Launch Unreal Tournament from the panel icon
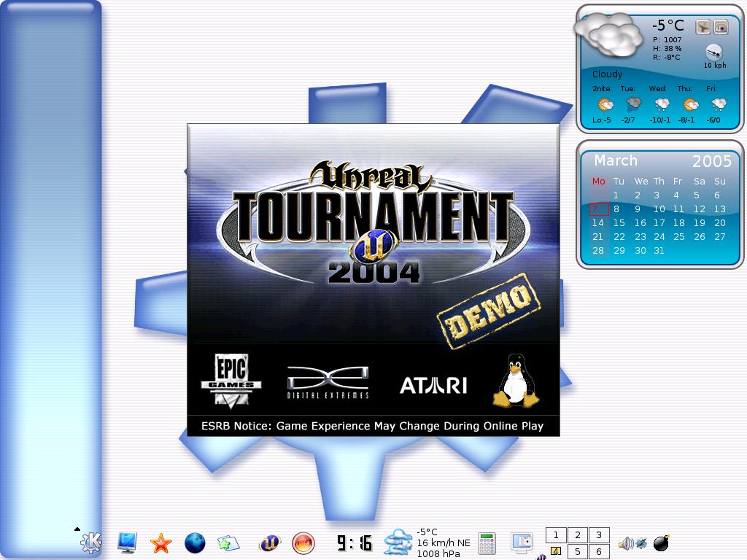This screenshot has width=747, height=560. 270,542
